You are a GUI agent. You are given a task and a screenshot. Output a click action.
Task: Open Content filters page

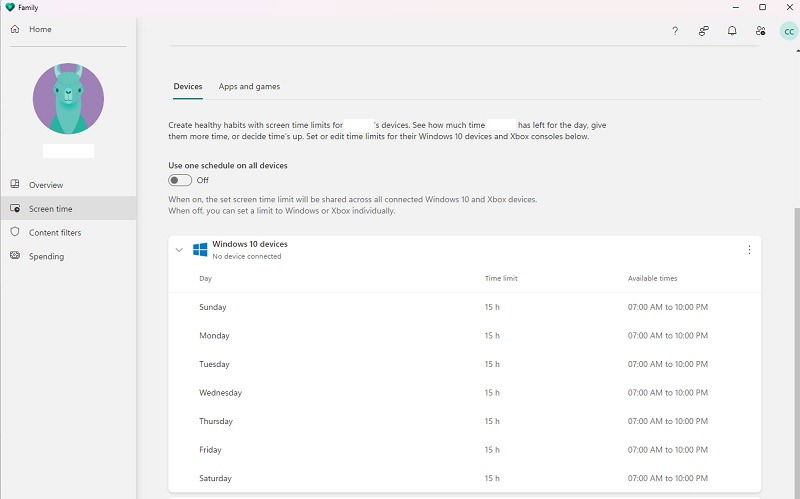coord(68,232)
